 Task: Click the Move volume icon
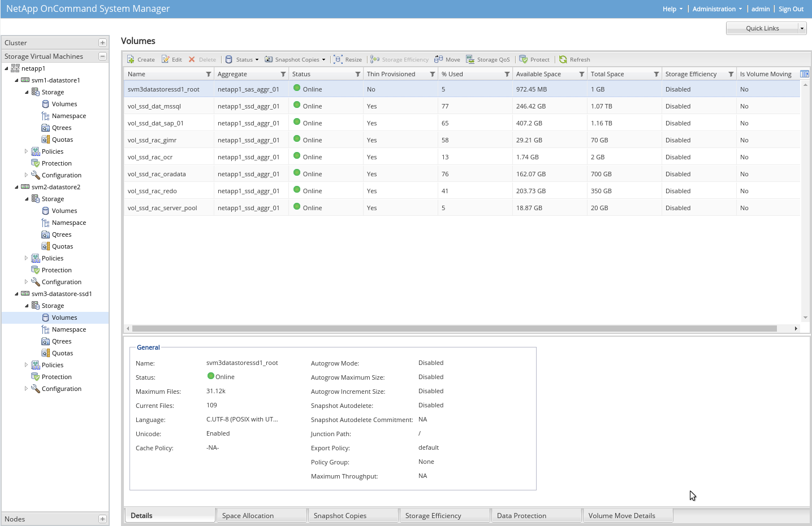439,59
